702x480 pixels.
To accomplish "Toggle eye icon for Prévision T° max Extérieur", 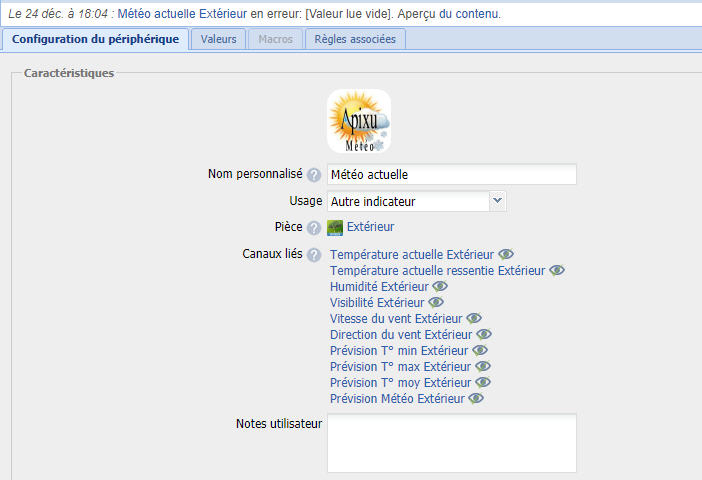I will coord(483,367).
